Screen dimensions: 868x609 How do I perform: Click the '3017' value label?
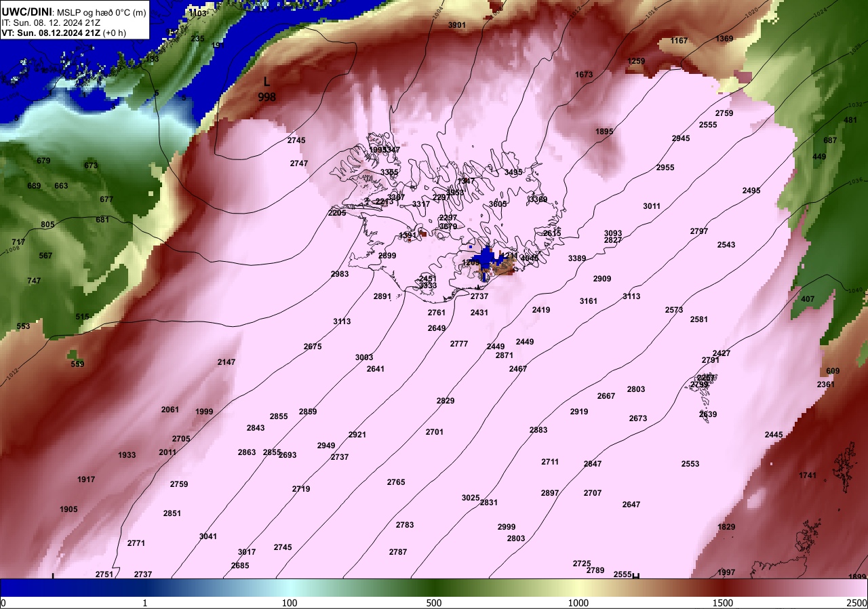pyautogui.click(x=247, y=552)
